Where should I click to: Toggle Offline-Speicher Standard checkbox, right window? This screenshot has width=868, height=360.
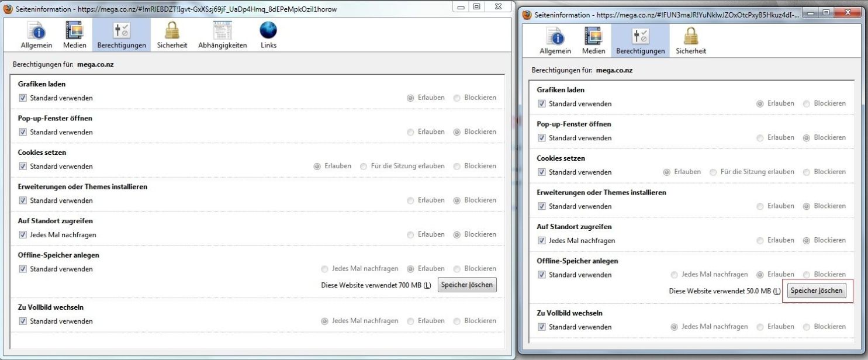click(542, 275)
